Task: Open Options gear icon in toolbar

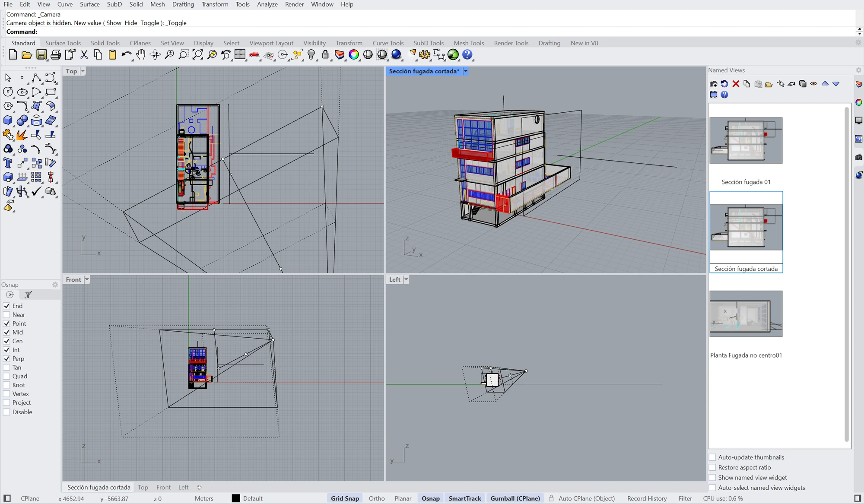Action: 425,55
